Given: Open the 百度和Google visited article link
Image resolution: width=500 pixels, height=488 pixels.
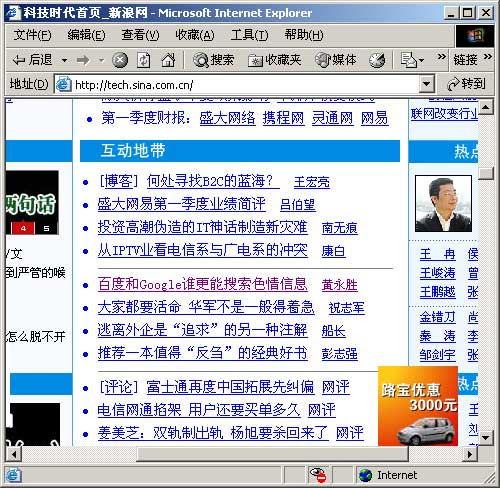Looking at the screenshot, I should [203, 284].
